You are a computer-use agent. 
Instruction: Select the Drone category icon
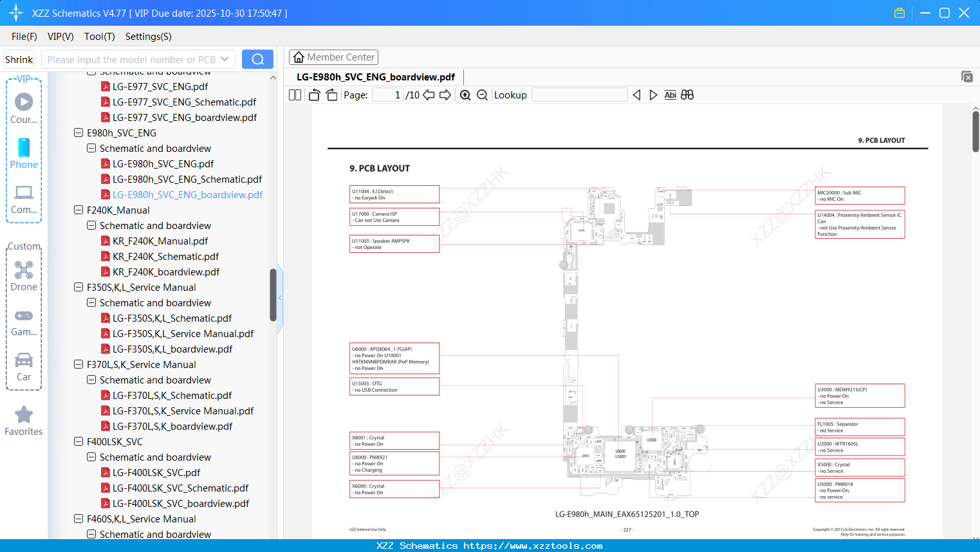coord(24,275)
